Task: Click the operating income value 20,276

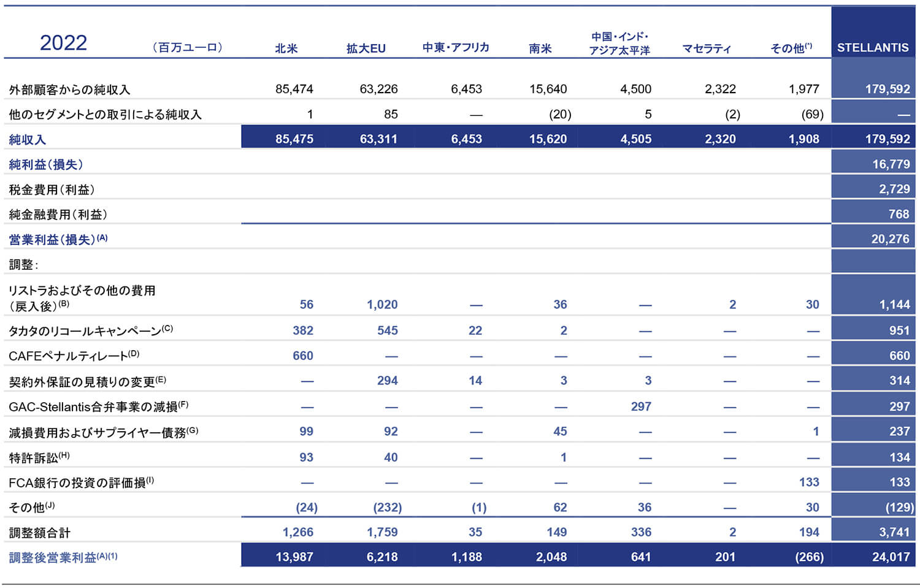Action: pyautogui.click(x=891, y=239)
